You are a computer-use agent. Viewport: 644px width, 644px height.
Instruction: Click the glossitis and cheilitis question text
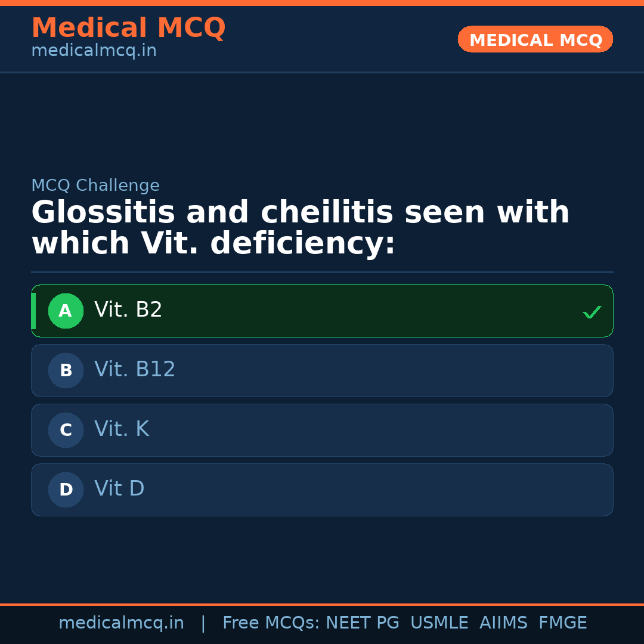click(300, 228)
